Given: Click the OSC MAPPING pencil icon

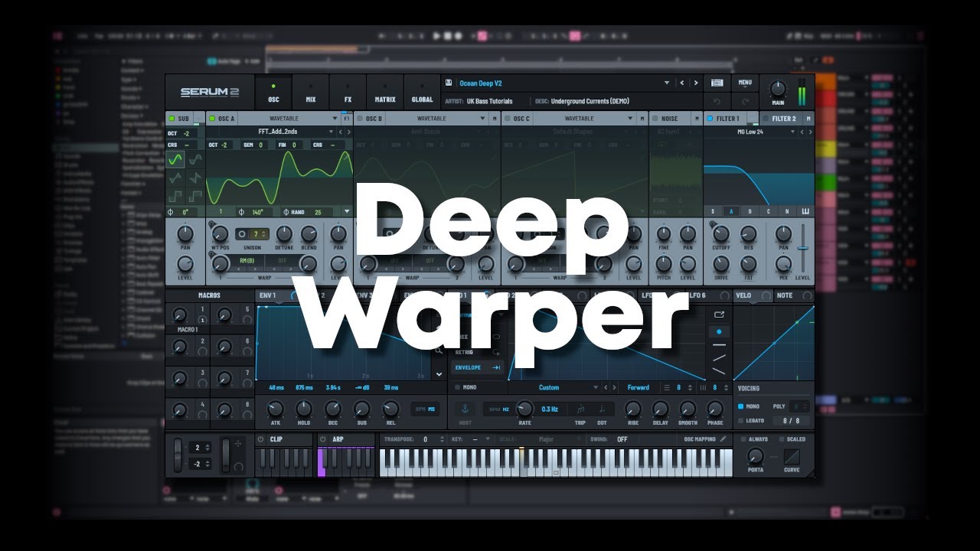Looking at the screenshot, I should pos(724,439).
